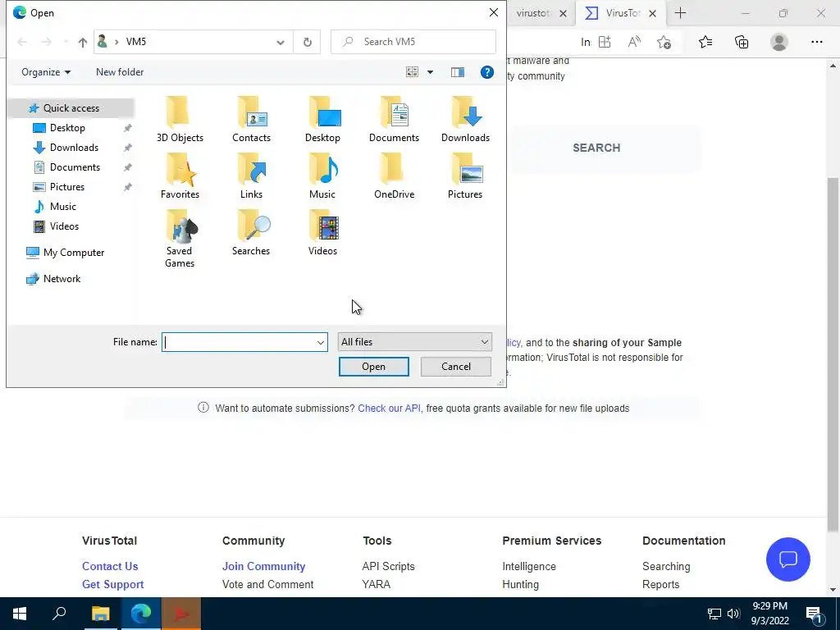This screenshot has width=840, height=630.
Task: Select Desktop in Quick access
Action: (67, 128)
